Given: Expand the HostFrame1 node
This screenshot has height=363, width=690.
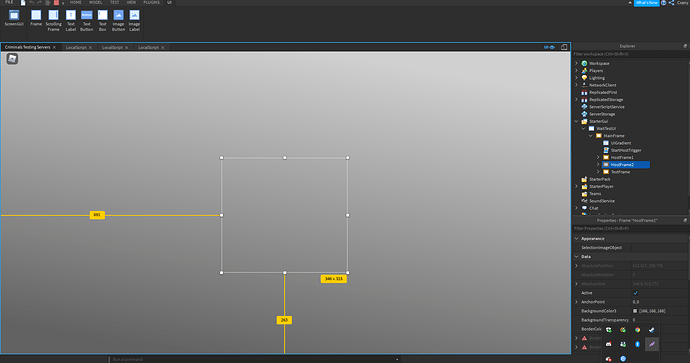Looking at the screenshot, I should click(x=598, y=158).
